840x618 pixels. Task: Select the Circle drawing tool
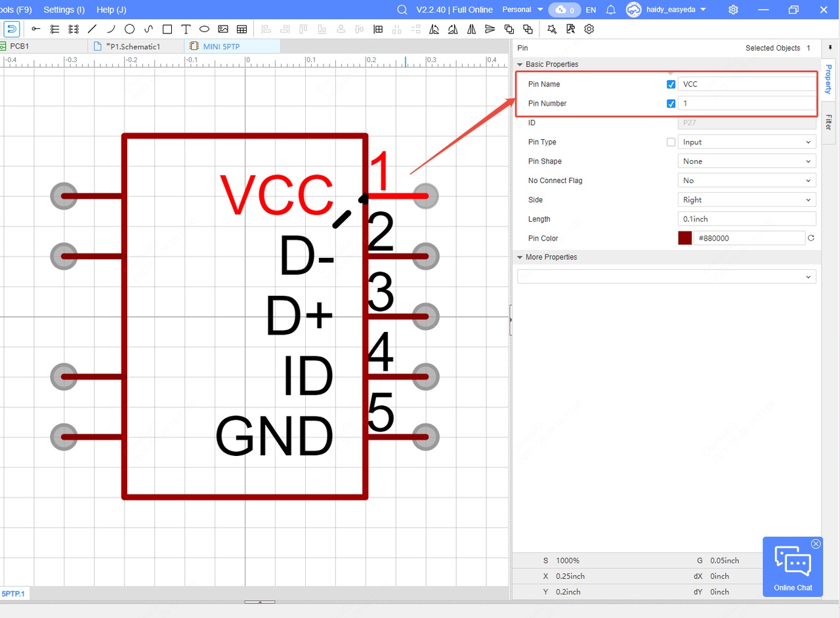(130, 29)
